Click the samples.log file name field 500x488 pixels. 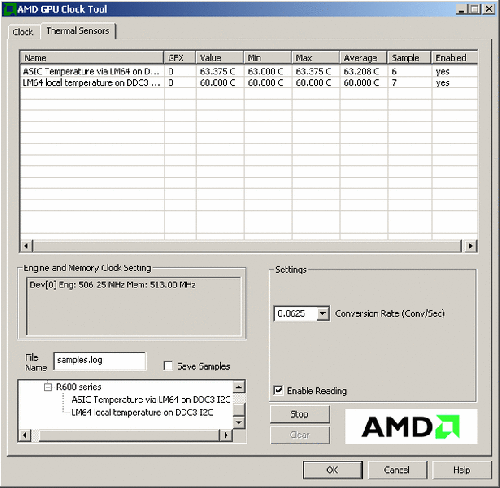point(100,361)
